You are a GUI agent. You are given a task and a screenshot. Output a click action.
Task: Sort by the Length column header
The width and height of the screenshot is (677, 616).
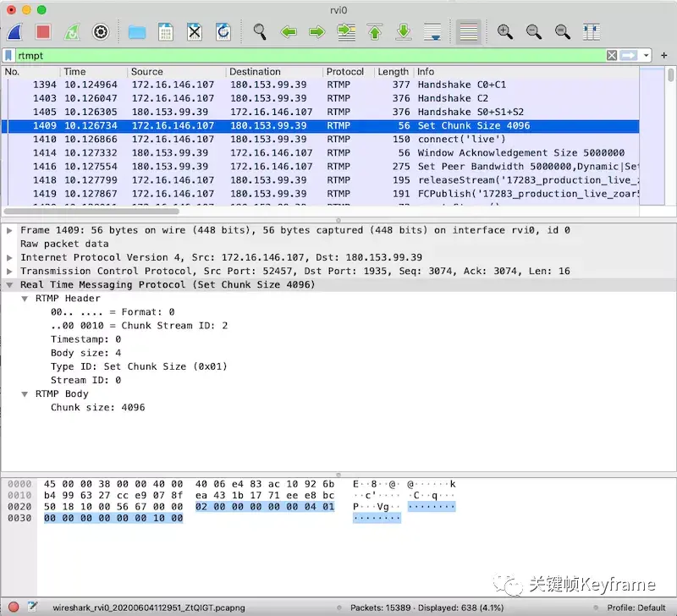pyautogui.click(x=394, y=72)
